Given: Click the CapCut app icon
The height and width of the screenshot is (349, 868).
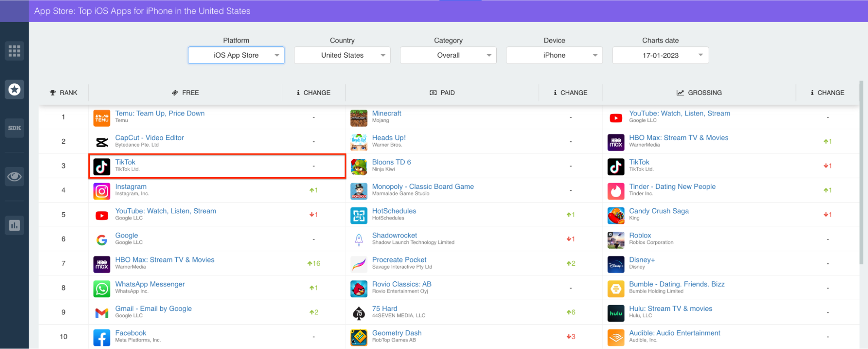Looking at the screenshot, I should point(102,142).
